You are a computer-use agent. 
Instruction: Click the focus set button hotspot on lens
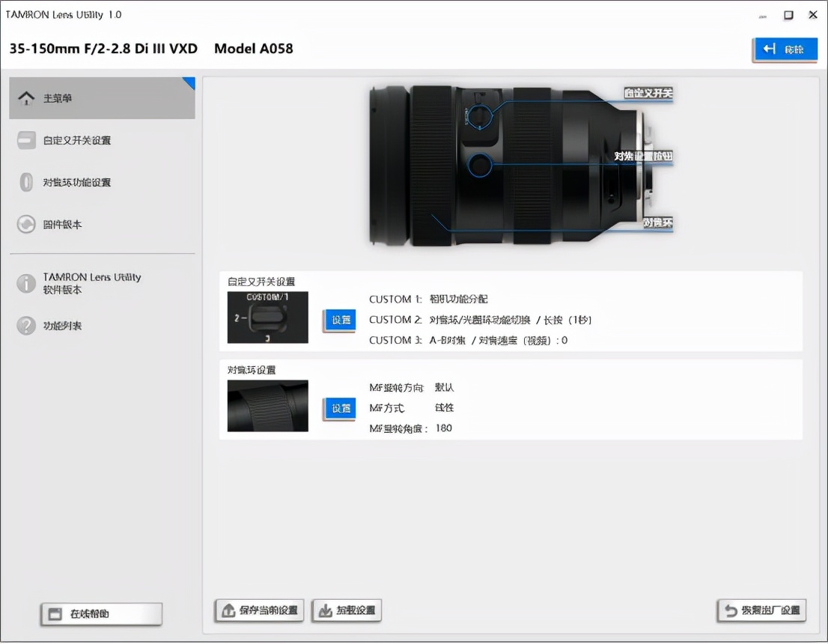(x=480, y=165)
